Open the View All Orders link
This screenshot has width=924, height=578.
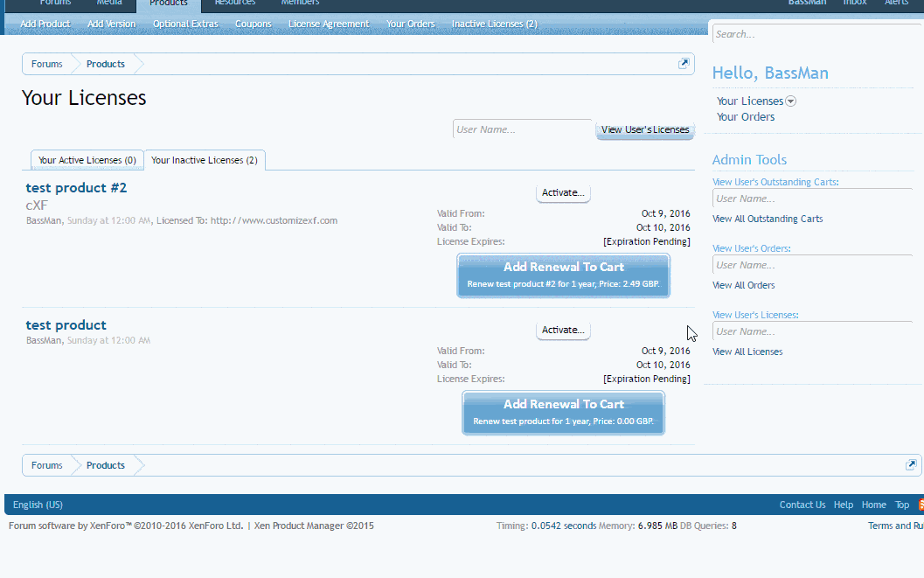point(743,285)
